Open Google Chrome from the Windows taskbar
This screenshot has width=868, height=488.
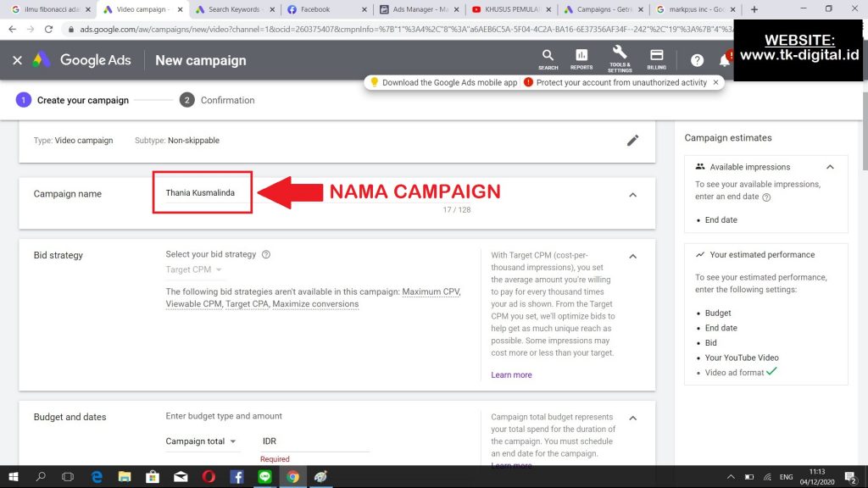(x=292, y=477)
